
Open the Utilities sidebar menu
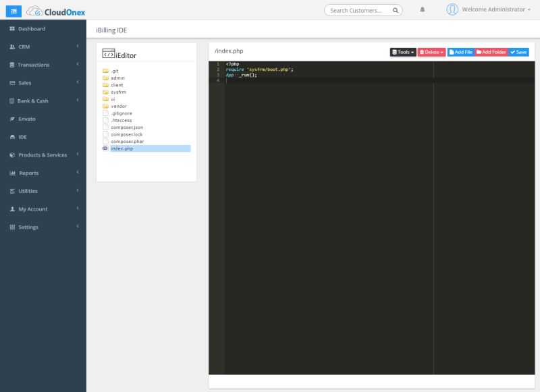pyautogui.click(x=13, y=191)
